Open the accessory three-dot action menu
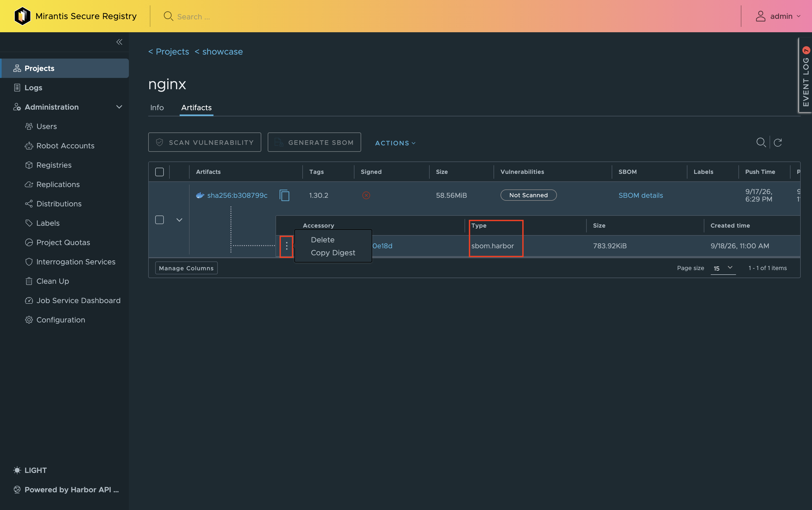 [x=287, y=246]
